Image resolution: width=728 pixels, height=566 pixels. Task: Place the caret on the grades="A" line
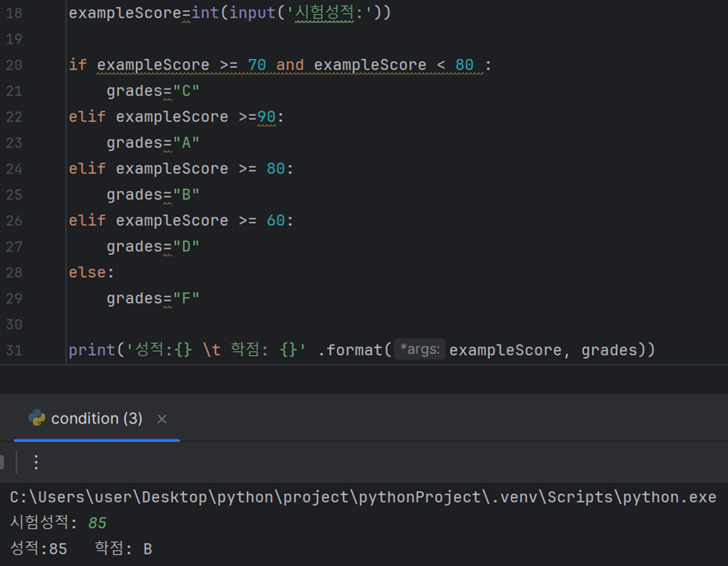(x=153, y=143)
